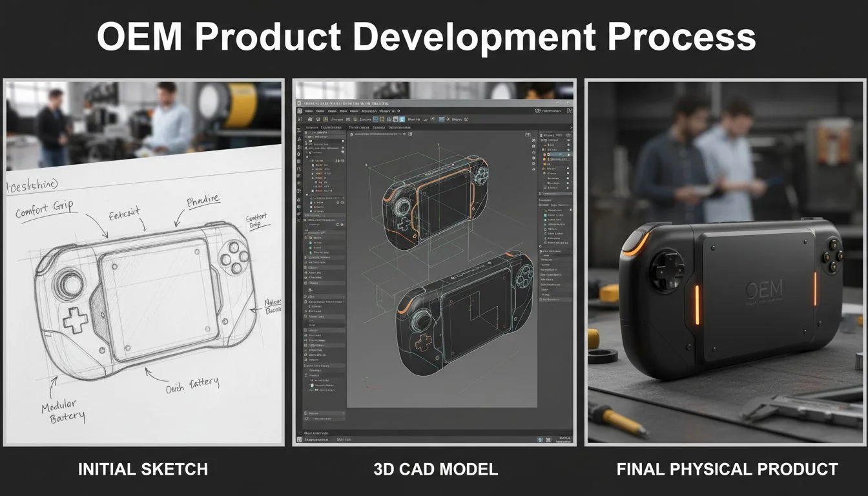Click the OEM logo on the final product

[x=763, y=288]
